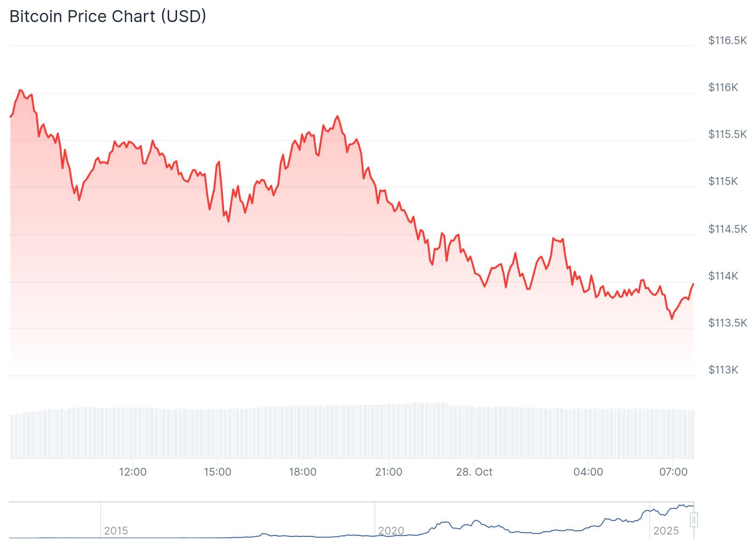Click the $113.5K price axis label
The width and height of the screenshot is (756, 552).
[x=727, y=323]
